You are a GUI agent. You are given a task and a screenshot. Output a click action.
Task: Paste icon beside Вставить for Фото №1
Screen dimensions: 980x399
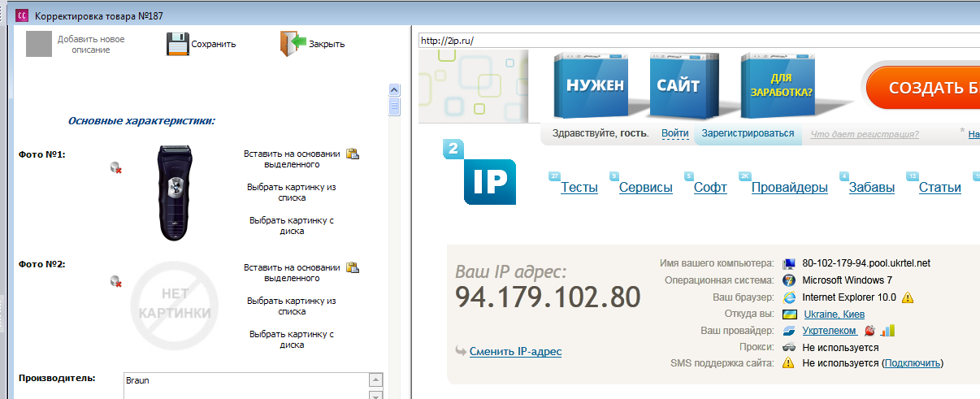pyautogui.click(x=353, y=154)
